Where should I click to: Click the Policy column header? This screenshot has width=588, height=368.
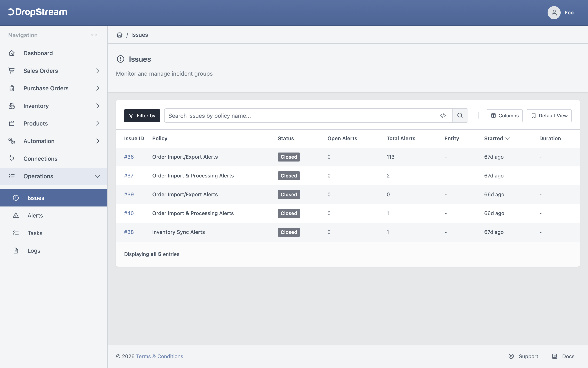[x=160, y=138]
